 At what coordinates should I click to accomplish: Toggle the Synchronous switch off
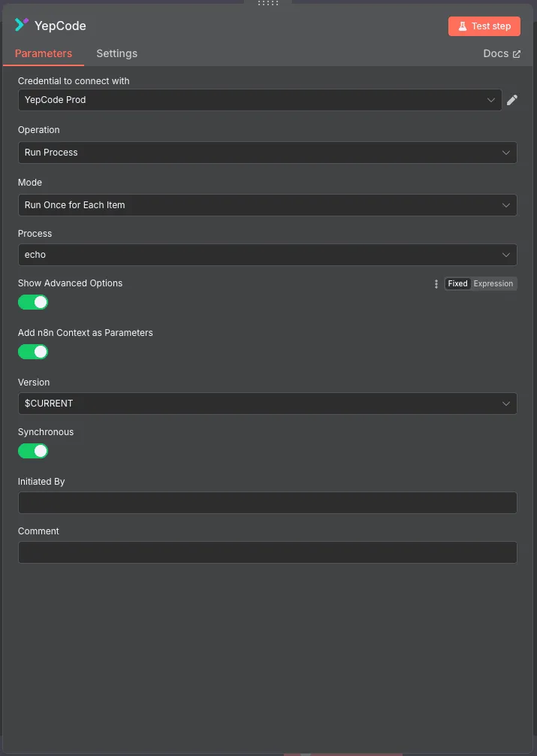pyautogui.click(x=33, y=451)
